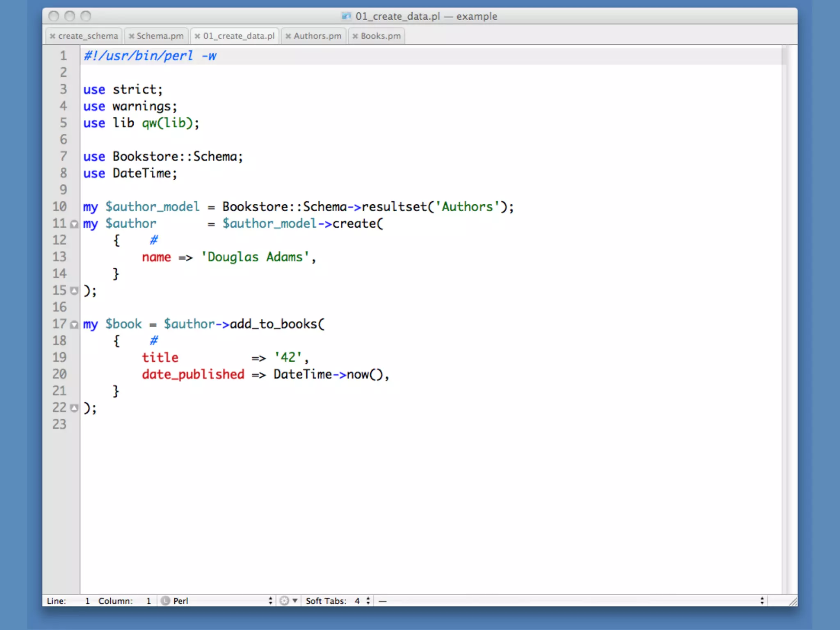This screenshot has height=630, width=840.
Task: Click the language icon beside Perl
Action: [x=165, y=601]
